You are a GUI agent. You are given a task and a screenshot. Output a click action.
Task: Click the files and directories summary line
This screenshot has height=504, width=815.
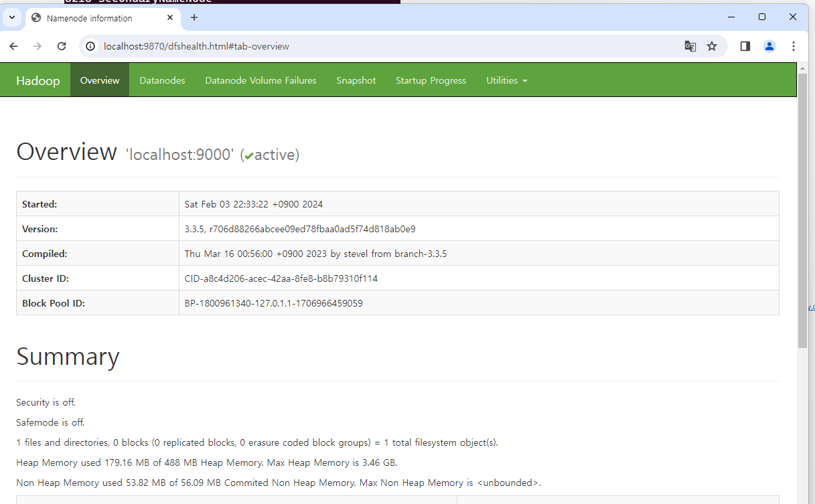coord(257,442)
